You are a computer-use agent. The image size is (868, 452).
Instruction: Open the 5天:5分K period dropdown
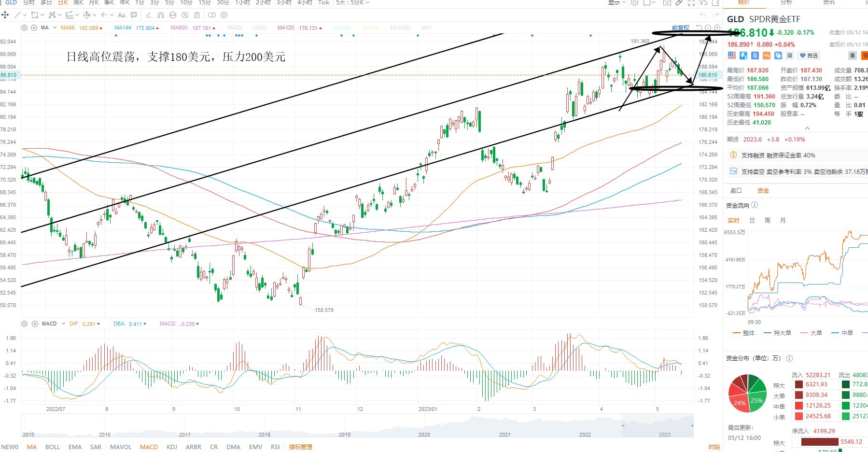click(353, 2)
